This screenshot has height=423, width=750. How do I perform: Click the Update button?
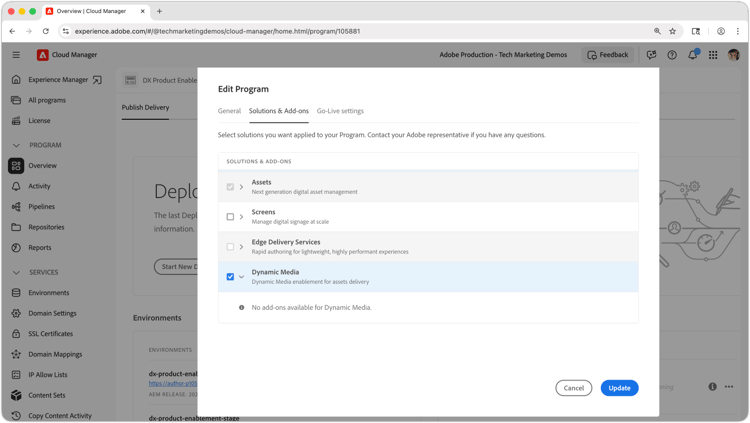(619, 388)
